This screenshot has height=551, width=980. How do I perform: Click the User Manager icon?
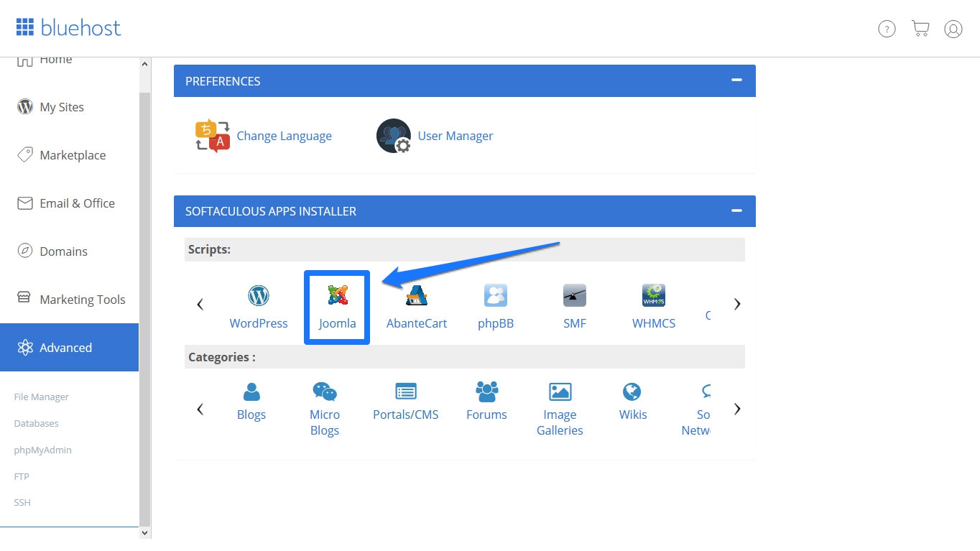[394, 136]
